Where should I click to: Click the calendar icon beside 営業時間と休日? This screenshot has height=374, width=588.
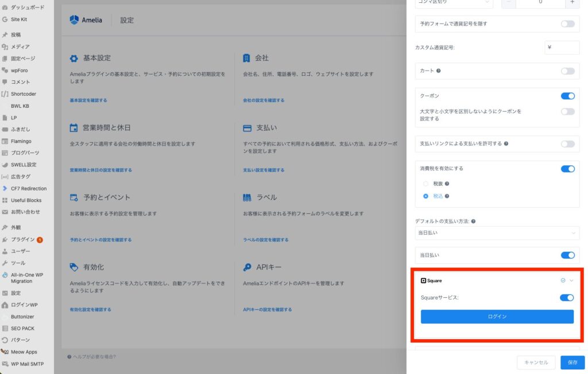pos(74,128)
